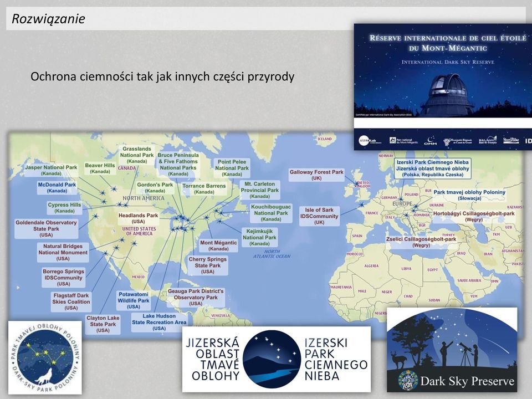Click the Izerski Park Ciemnego Nieba label
532x399 pixels.
click(x=433, y=168)
